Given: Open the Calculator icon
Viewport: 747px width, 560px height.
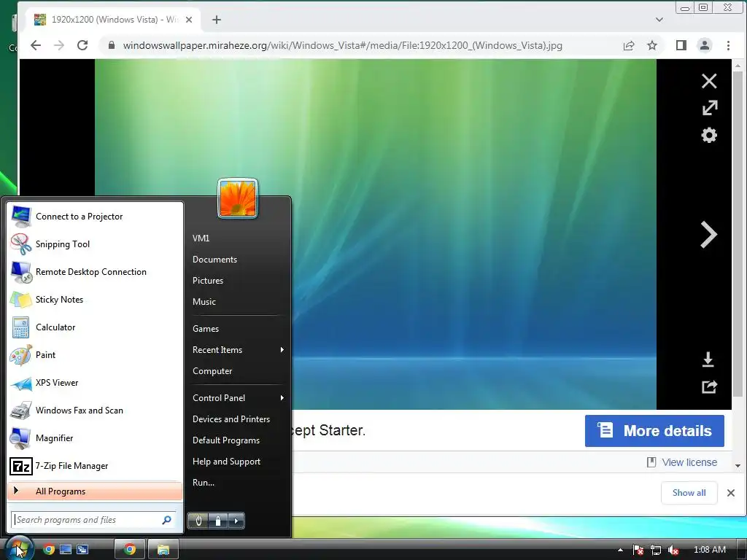Looking at the screenshot, I should pos(21,327).
